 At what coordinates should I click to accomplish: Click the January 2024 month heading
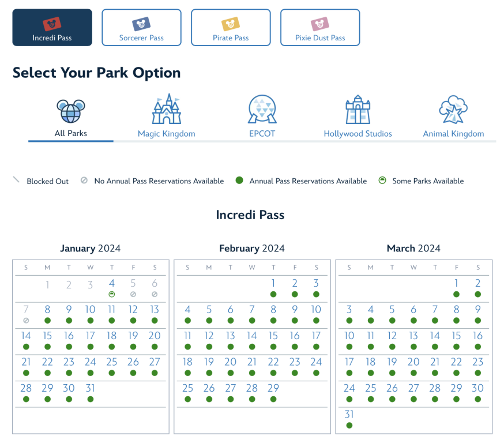tap(91, 249)
